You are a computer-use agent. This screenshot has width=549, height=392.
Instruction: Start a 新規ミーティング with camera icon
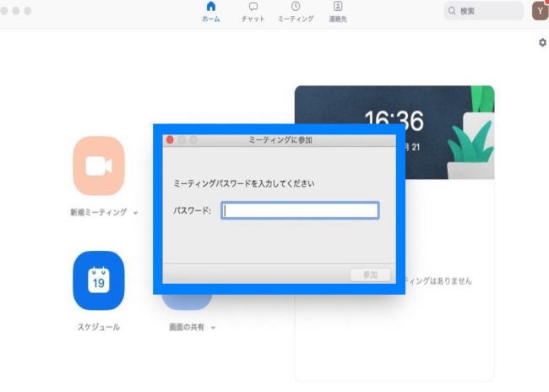[99, 166]
